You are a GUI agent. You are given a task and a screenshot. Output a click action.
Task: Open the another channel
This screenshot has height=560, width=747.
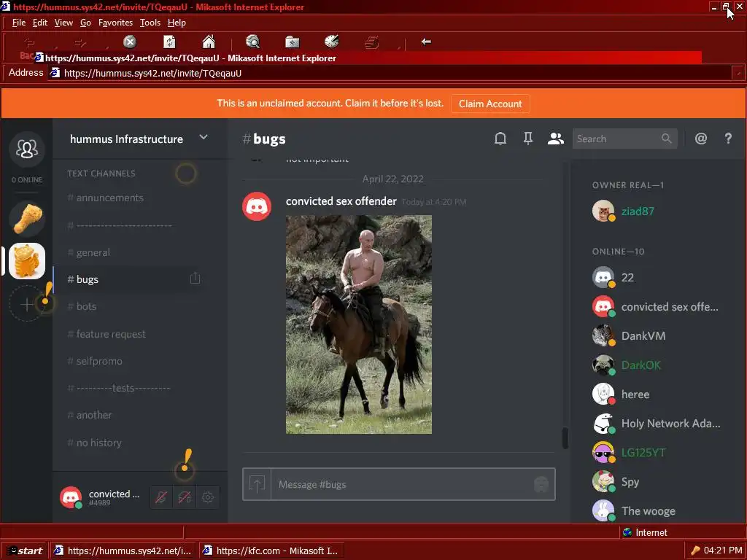tap(128, 415)
